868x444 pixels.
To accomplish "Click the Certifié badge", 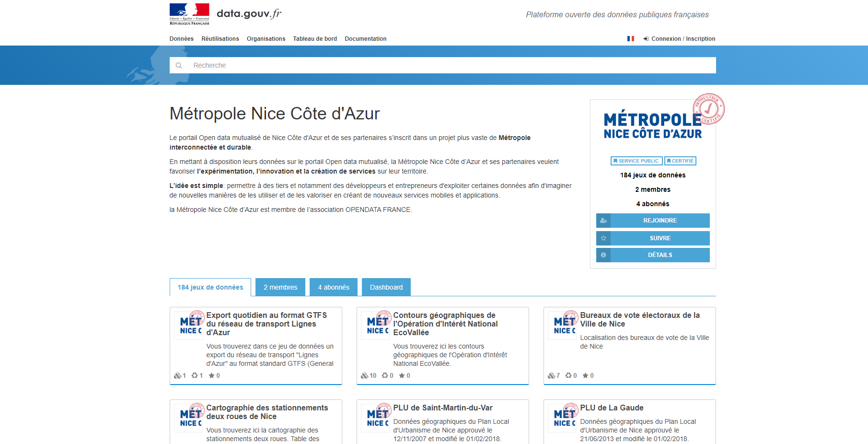I will [x=680, y=161].
